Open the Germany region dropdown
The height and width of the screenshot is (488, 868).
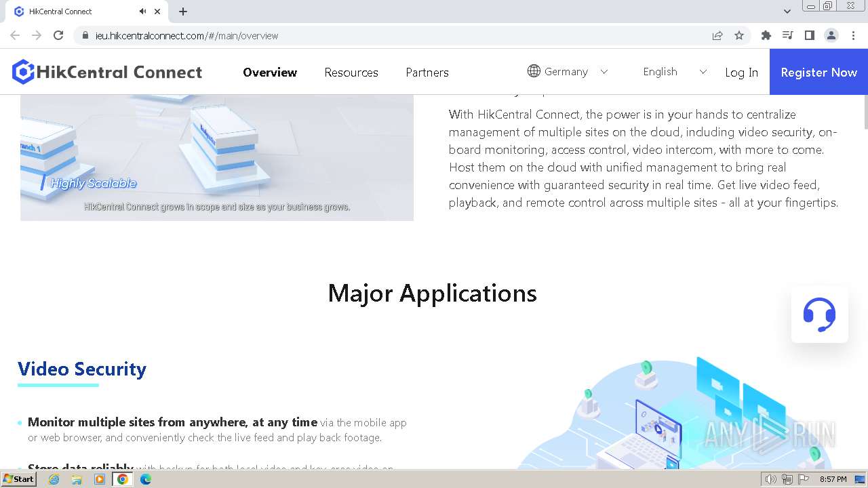point(568,71)
